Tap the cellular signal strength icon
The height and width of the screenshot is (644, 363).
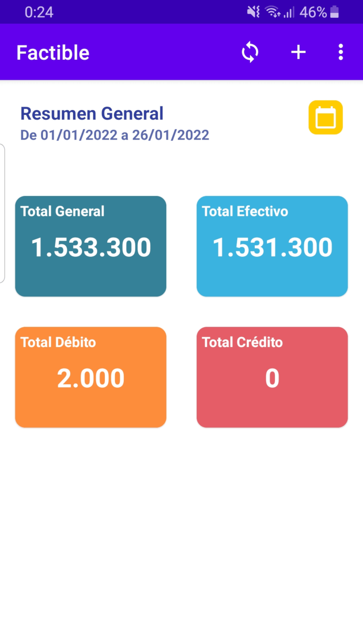click(x=289, y=12)
